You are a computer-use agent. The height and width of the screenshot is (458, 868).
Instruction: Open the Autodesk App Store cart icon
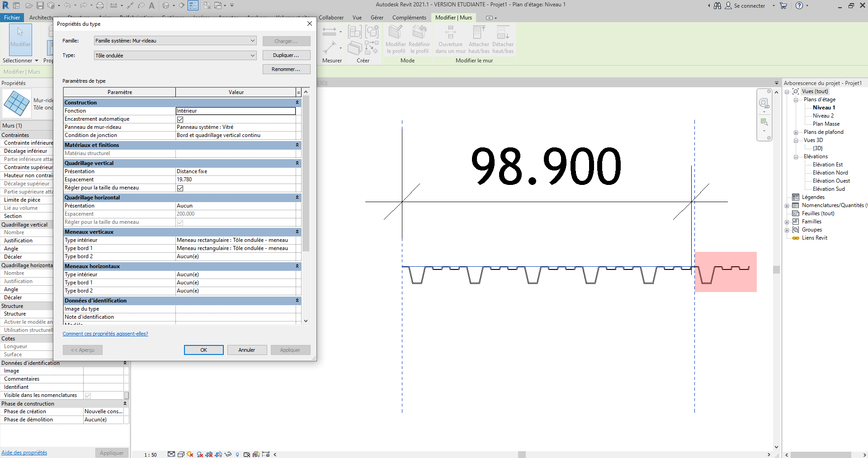[x=783, y=5]
